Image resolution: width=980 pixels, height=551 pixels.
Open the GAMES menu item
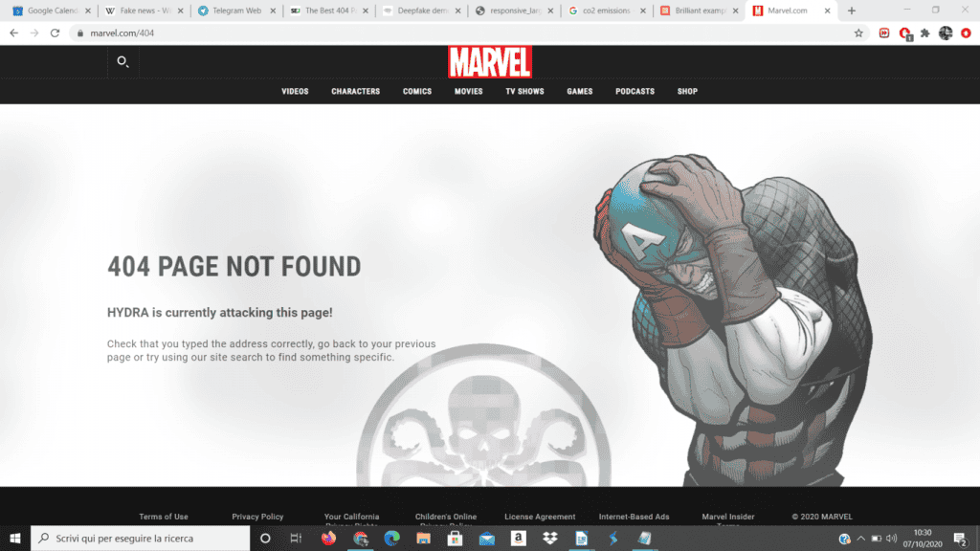click(x=579, y=91)
